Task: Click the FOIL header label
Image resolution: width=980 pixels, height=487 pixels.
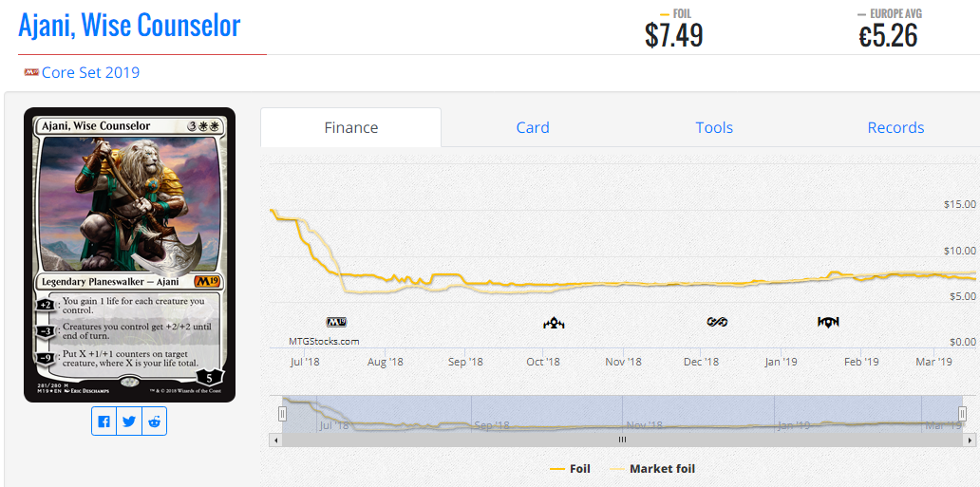Action: pyautogui.click(x=683, y=13)
